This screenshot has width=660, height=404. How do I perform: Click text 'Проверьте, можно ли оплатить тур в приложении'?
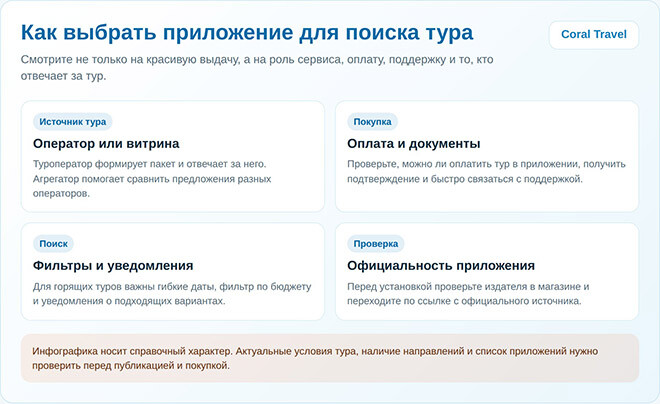463,164
